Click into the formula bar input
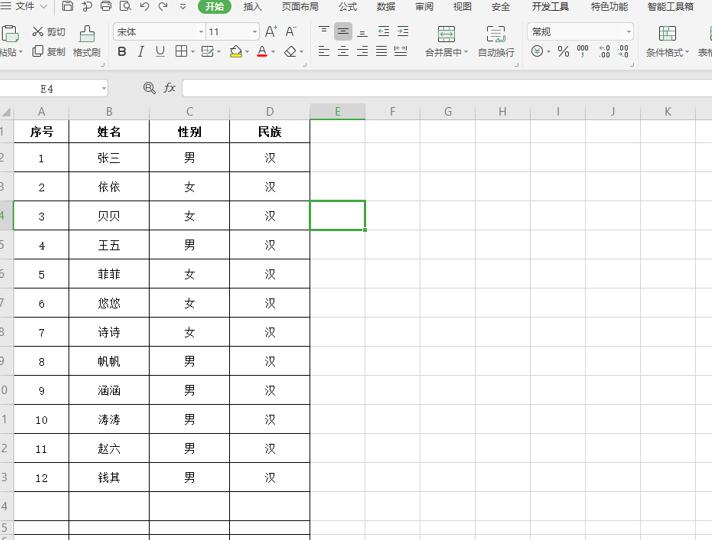 (447, 88)
